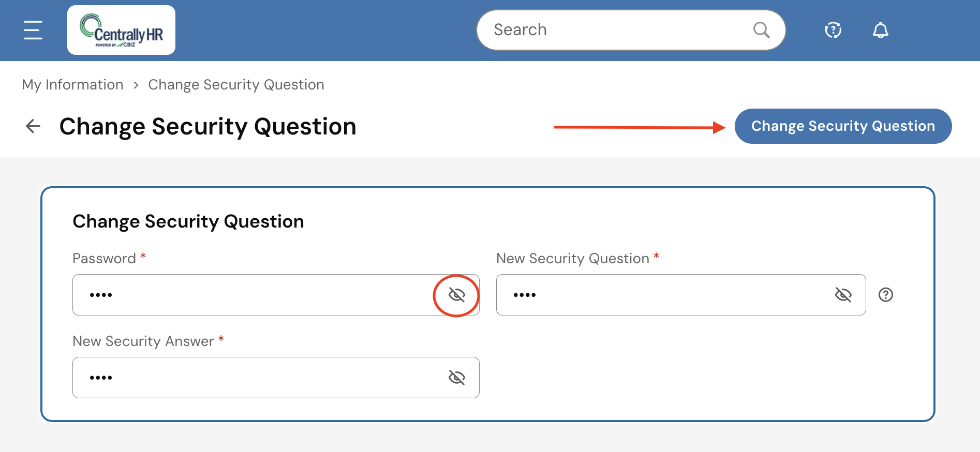This screenshot has height=452, width=980.
Task: Toggle Password field visibility
Action: (x=456, y=295)
